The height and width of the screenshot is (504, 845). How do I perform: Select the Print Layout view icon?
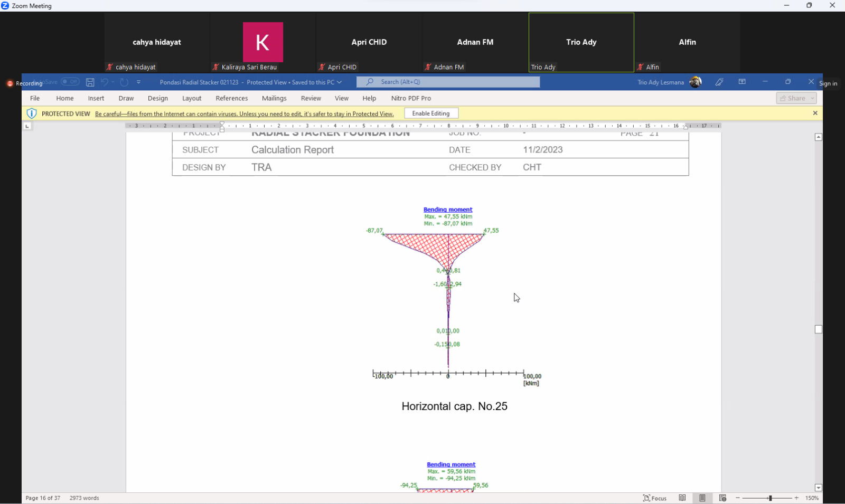[702, 498]
